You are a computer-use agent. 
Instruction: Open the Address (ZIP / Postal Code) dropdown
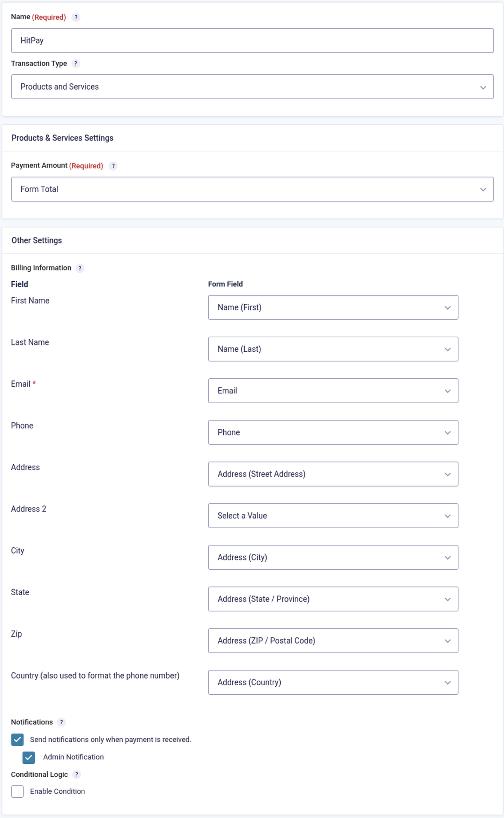pos(333,641)
